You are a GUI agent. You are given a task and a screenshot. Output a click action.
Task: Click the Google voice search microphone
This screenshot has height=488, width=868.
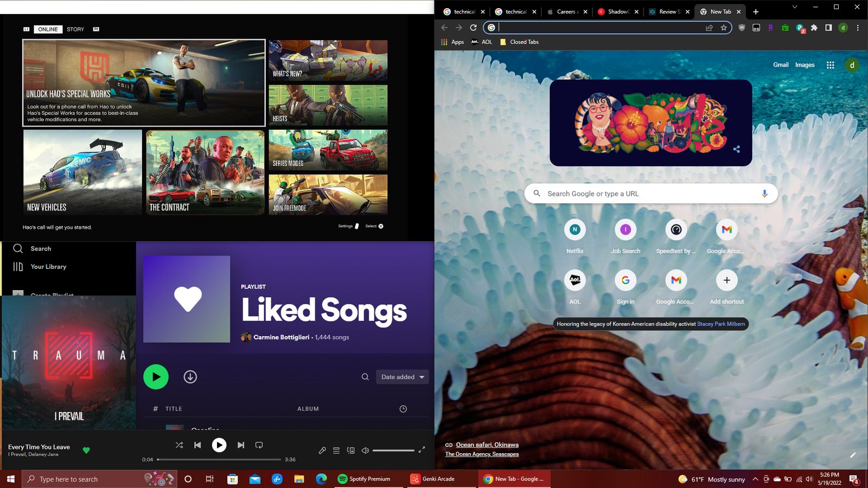[x=764, y=194]
